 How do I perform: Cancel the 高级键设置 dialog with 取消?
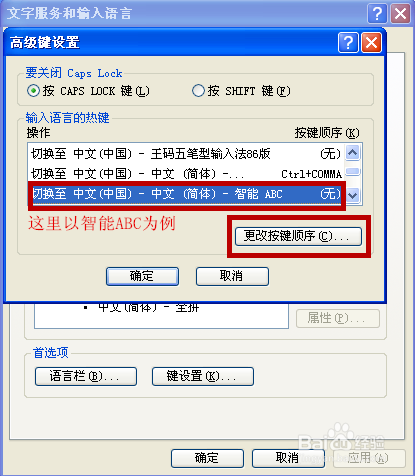[x=232, y=276]
